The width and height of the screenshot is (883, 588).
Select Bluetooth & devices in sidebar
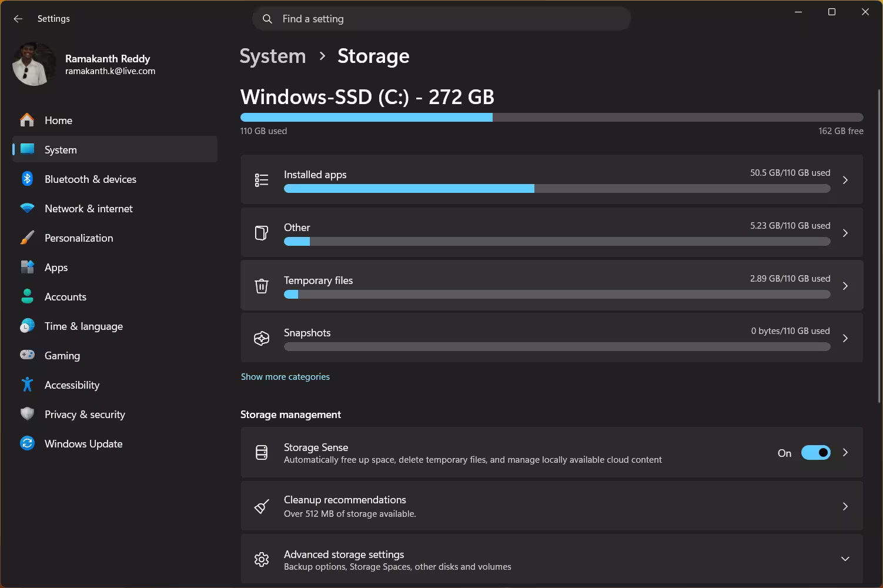pyautogui.click(x=115, y=179)
